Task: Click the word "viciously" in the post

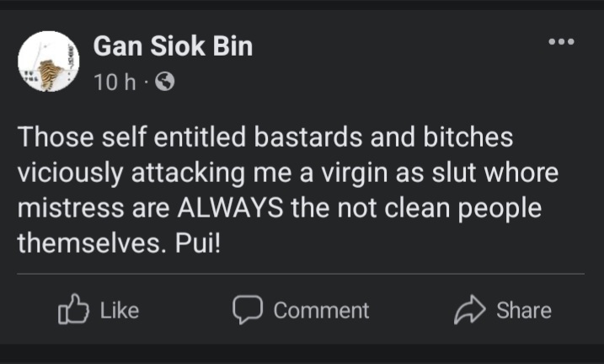Action: [x=67, y=171]
